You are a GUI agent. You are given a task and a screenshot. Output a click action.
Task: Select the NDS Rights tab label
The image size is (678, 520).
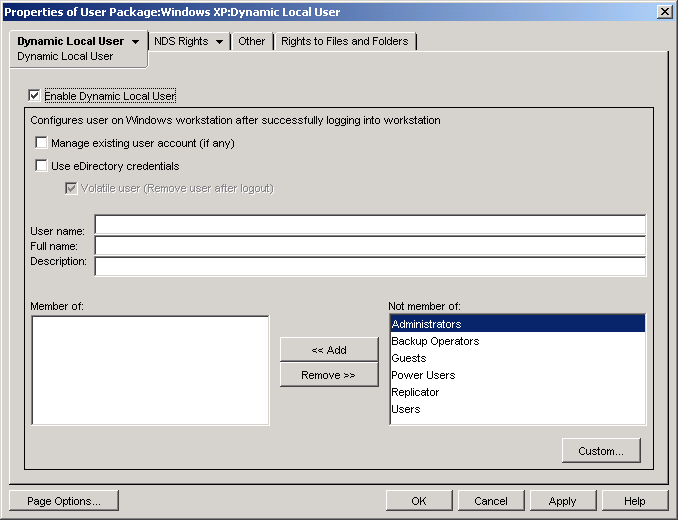click(x=181, y=41)
